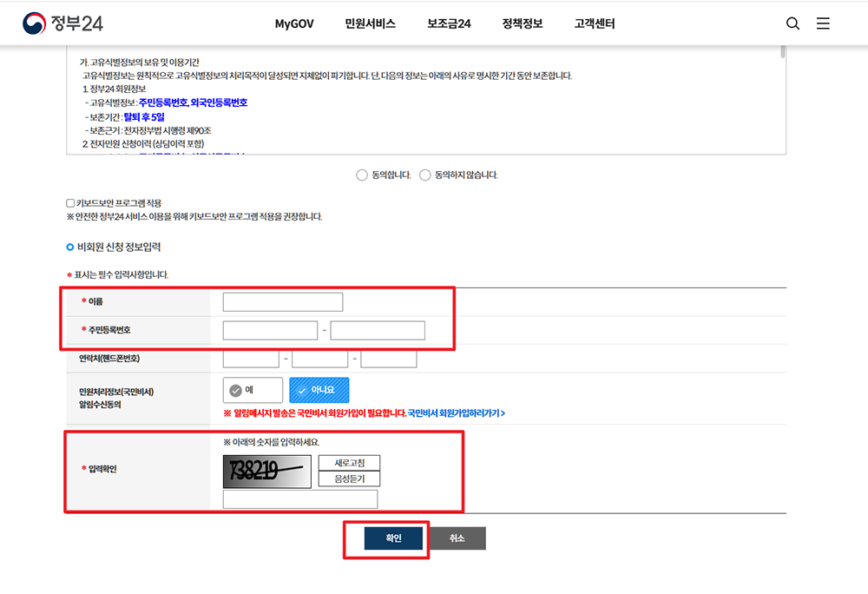Enable the 키보드보안 프로그램 적용 checkbox

69,202
